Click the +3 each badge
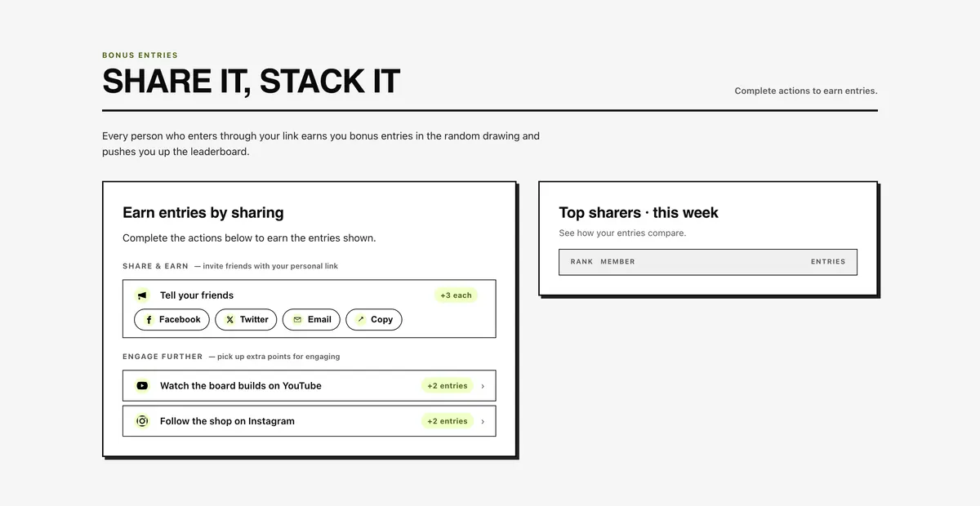980x506 pixels. 456,295
